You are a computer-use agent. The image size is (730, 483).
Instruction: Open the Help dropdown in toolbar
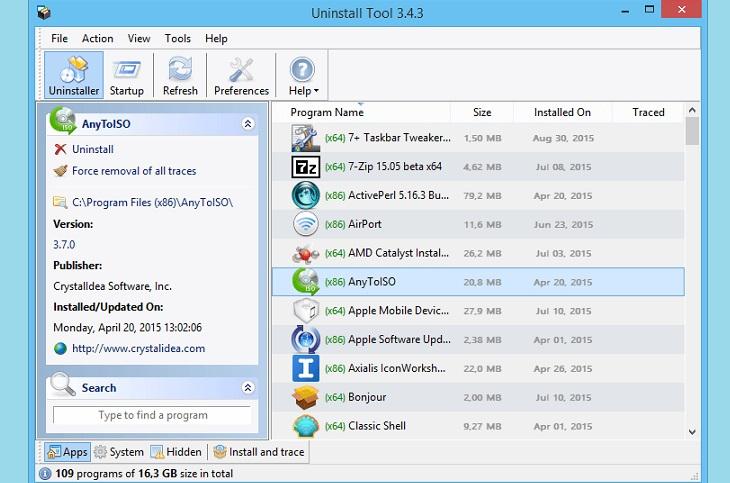pos(303,75)
